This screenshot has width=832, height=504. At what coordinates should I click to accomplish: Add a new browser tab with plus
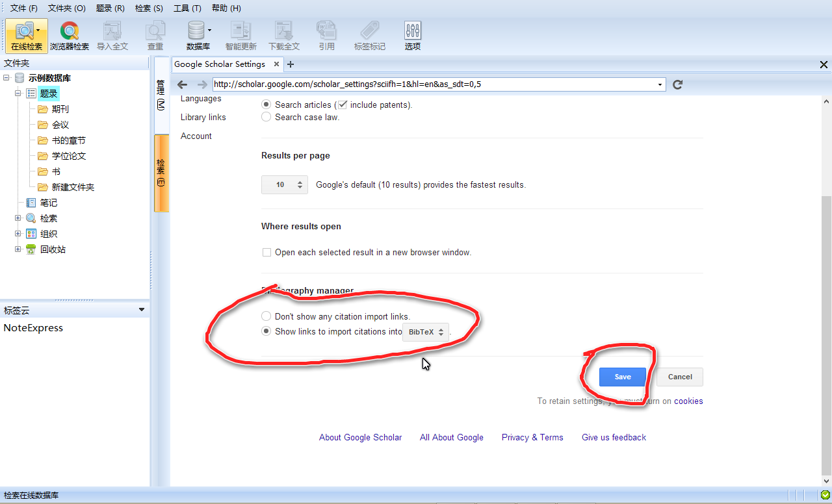click(x=291, y=64)
